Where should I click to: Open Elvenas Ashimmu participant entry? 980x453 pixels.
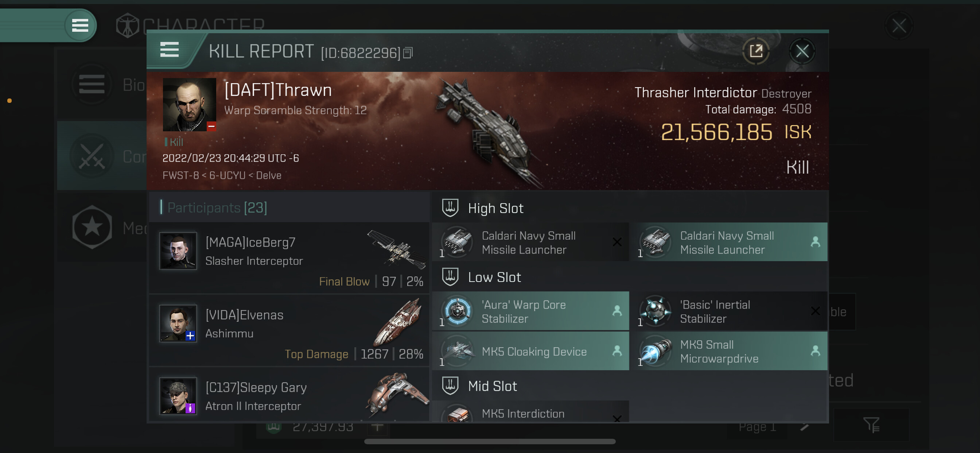(x=289, y=330)
